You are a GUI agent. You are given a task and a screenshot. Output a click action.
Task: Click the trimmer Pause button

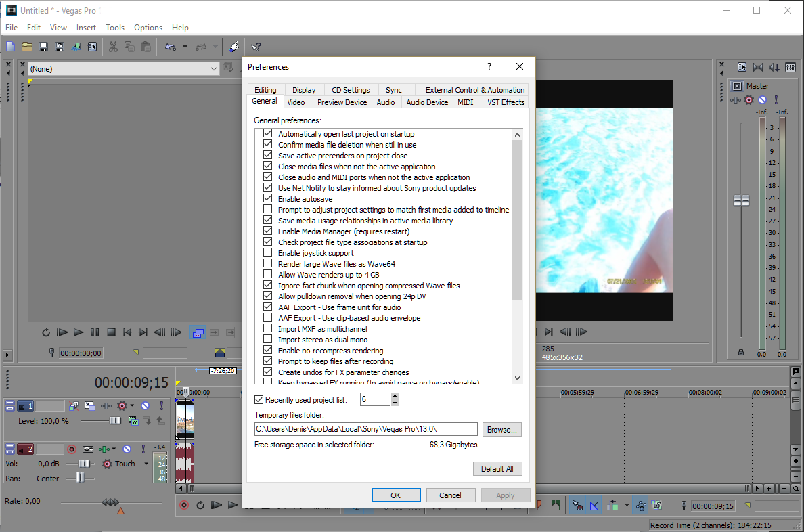click(95, 332)
